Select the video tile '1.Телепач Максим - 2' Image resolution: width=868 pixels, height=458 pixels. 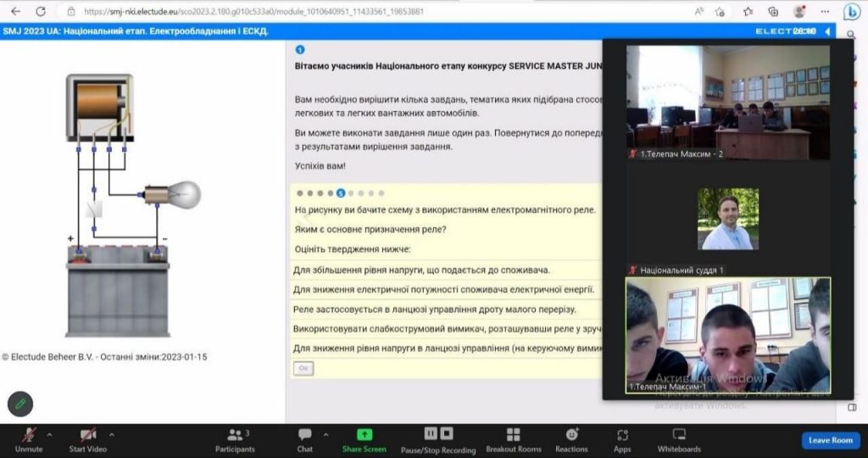(728, 103)
